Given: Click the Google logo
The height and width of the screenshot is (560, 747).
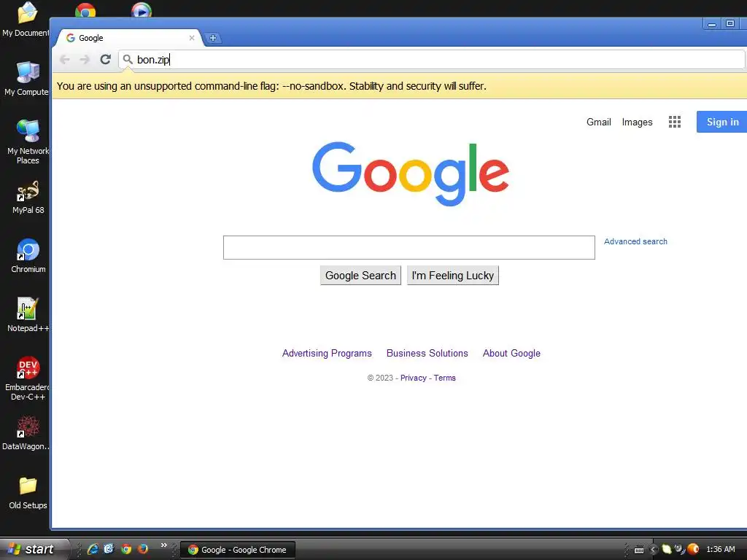Looking at the screenshot, I should pos(411,174).
